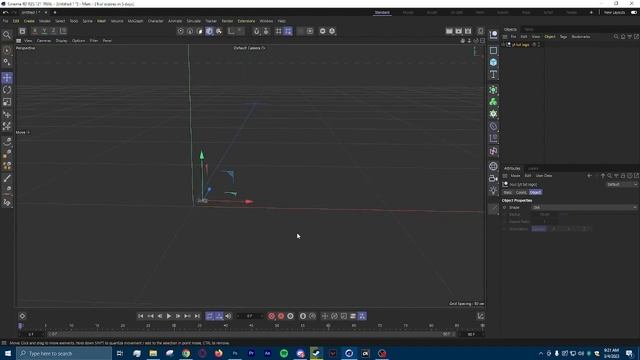This screenshot has height=360, width=640.
Task: Click the current frame field in timeline
Action: (x=249, y=316)
